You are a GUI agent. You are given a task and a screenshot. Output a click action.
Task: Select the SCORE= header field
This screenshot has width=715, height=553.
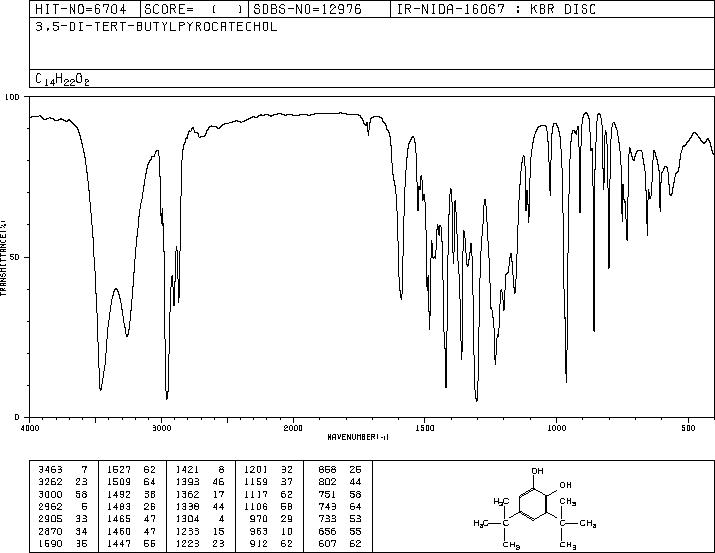coord(194,9)
